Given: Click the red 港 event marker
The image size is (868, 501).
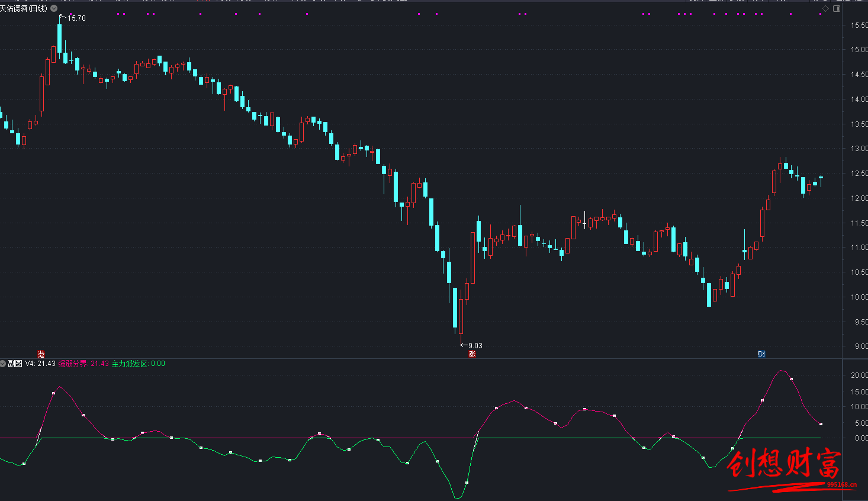Looking at the screenshot, I should coord(41,354).
